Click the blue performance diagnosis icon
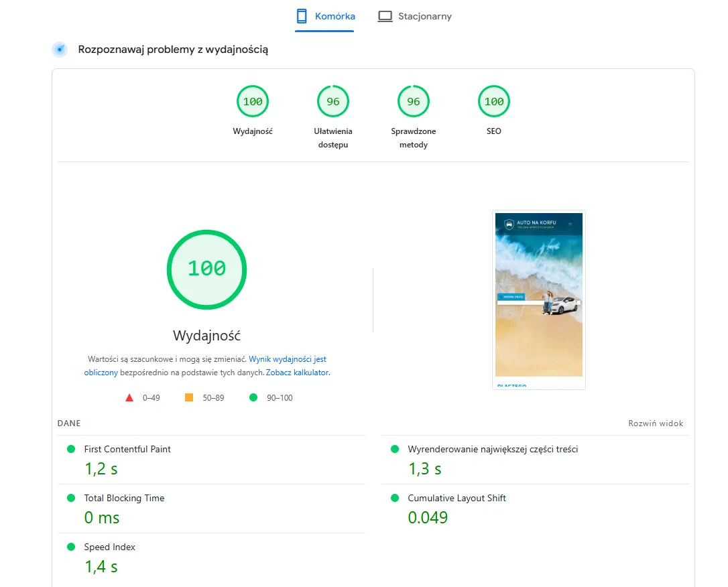This screenshot has width=728, height=587. [60, 49]
